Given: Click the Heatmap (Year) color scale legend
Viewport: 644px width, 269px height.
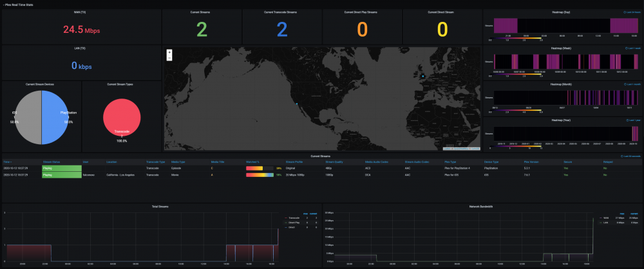Looking at the screenshot, I should click(515, 147).
